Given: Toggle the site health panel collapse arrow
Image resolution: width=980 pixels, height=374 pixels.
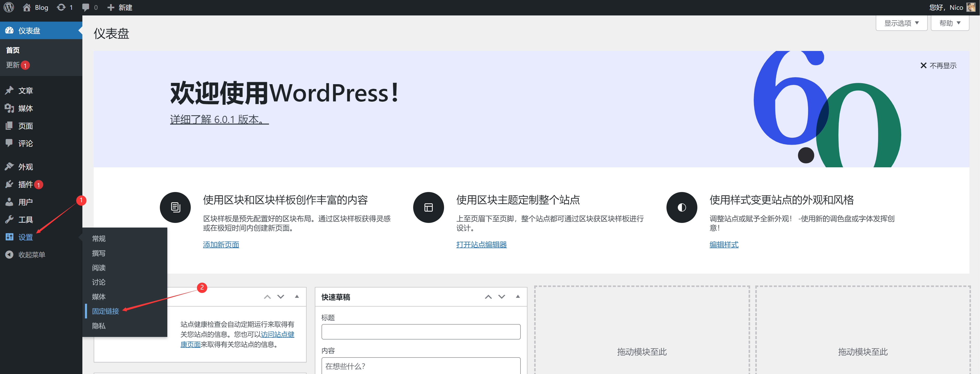Looking at the screenshot, I should click(297, 296).
